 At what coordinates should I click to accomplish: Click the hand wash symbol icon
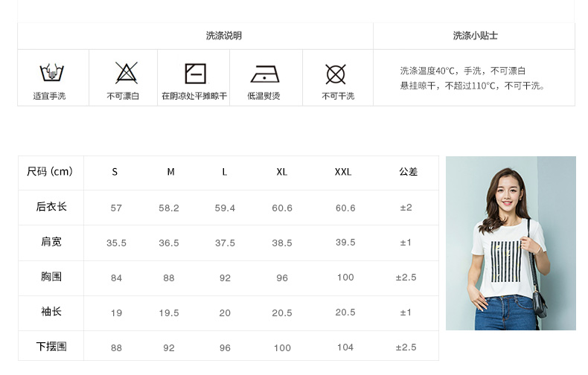pyautogui.click(x=52, y=72)
